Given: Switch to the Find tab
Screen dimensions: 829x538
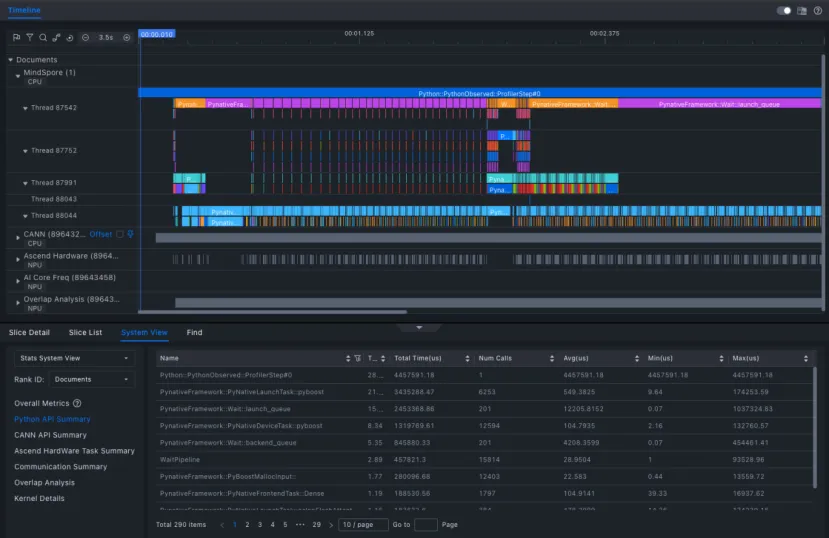Looking at the screenshot, I should tap(194, 332).
